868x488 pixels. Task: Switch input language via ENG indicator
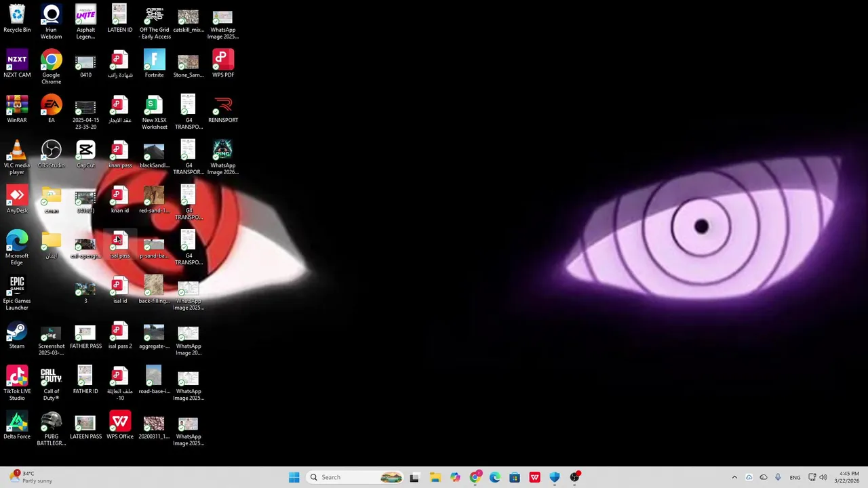(x=795, y=477)
